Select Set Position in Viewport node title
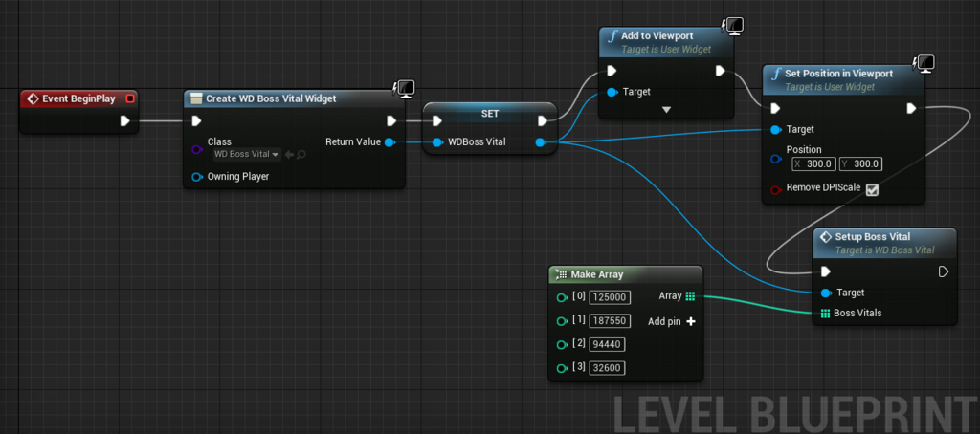Viewport: 980px width, 434px height. tap(838, 74)
